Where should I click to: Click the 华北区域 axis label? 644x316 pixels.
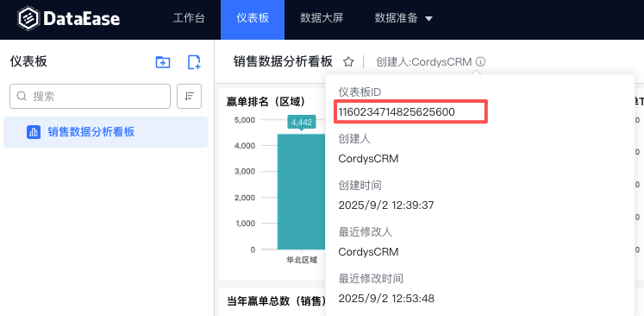(x=302, y=260)
